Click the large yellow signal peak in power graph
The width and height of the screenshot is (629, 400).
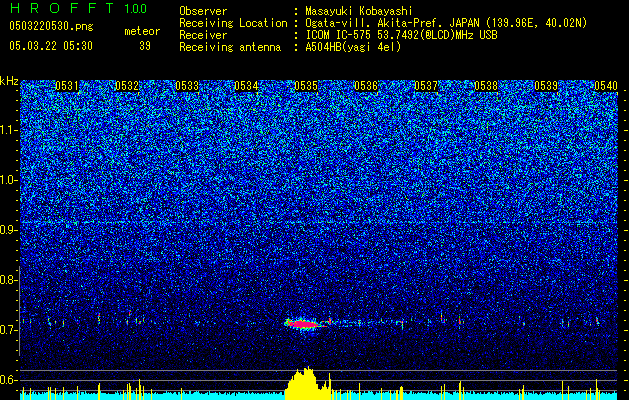pyautogui.click(x=308, y=383)
